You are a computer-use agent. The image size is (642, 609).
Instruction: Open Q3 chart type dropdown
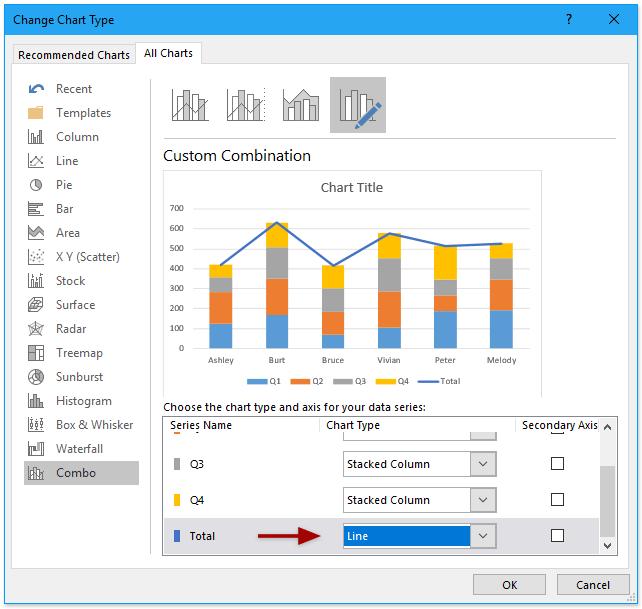(483, 464)
